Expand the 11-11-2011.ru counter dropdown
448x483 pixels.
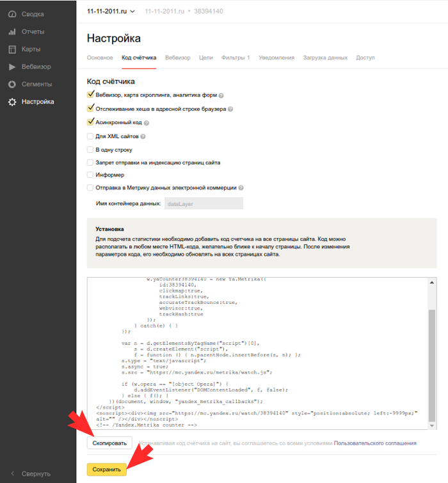click(x=111, y=12)
